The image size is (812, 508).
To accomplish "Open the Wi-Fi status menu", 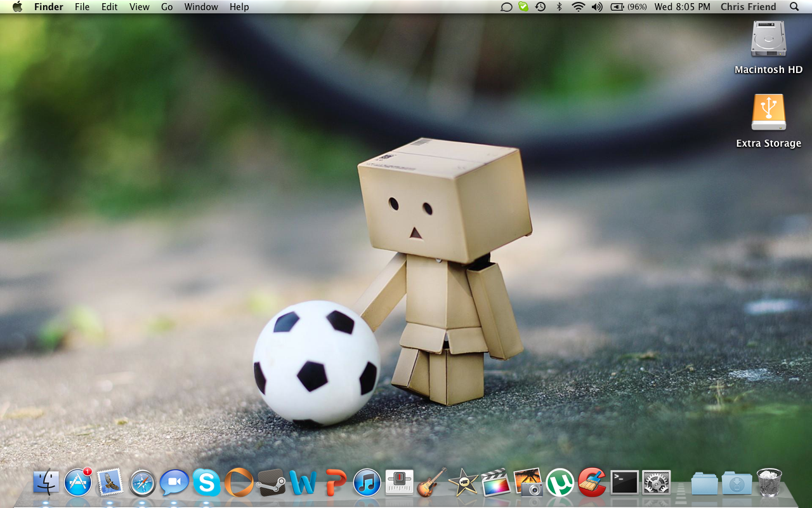I will click(x=578, y=6).
